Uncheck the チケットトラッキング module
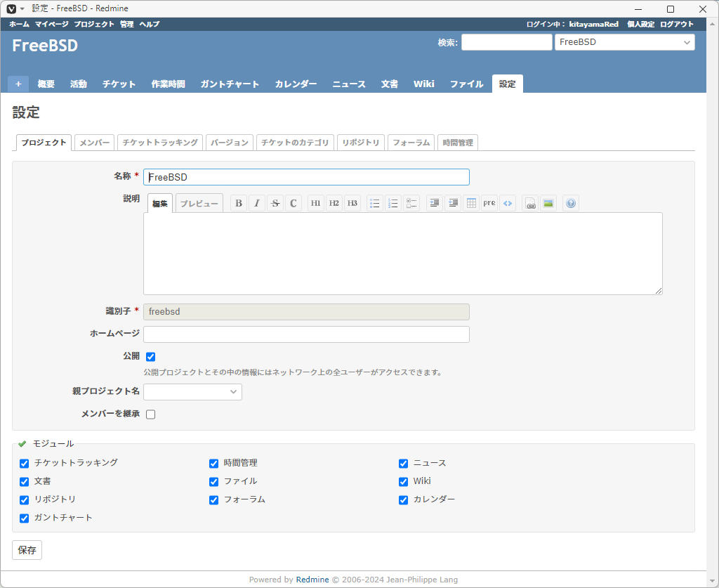 (x=25, y=464)
